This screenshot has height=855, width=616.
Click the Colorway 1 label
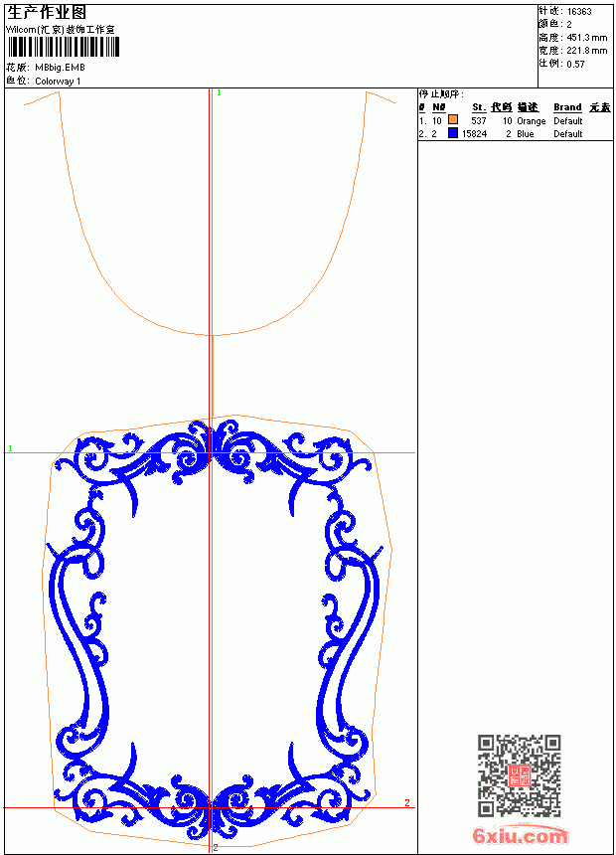(x=58, y=82)
